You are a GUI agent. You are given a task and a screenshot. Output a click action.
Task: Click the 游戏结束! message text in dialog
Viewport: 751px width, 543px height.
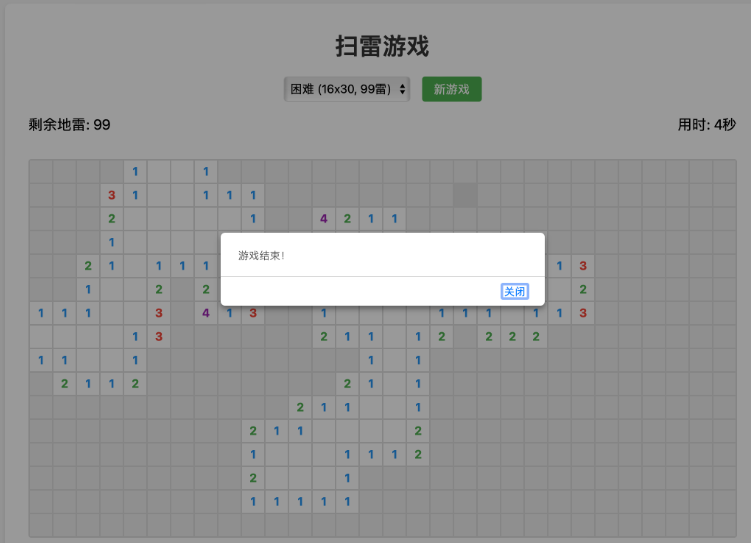pyautogui.click(x=261, y=255)
